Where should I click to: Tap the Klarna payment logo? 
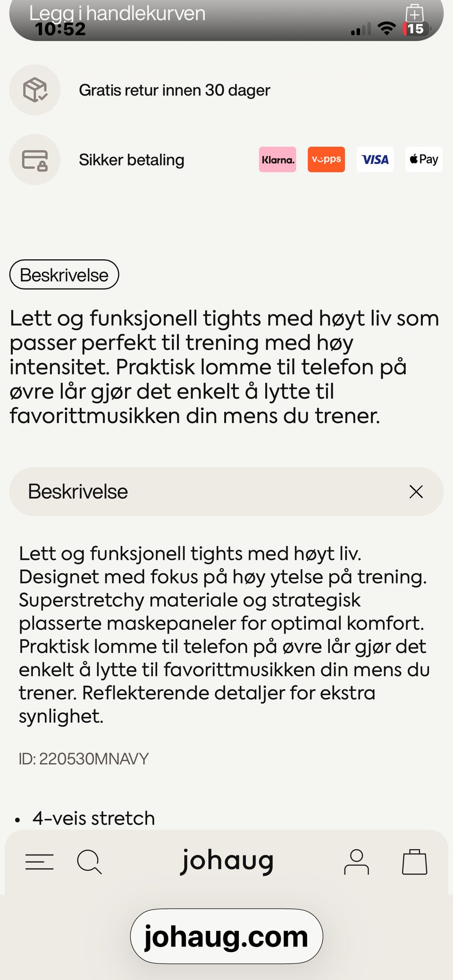(277, 159)
